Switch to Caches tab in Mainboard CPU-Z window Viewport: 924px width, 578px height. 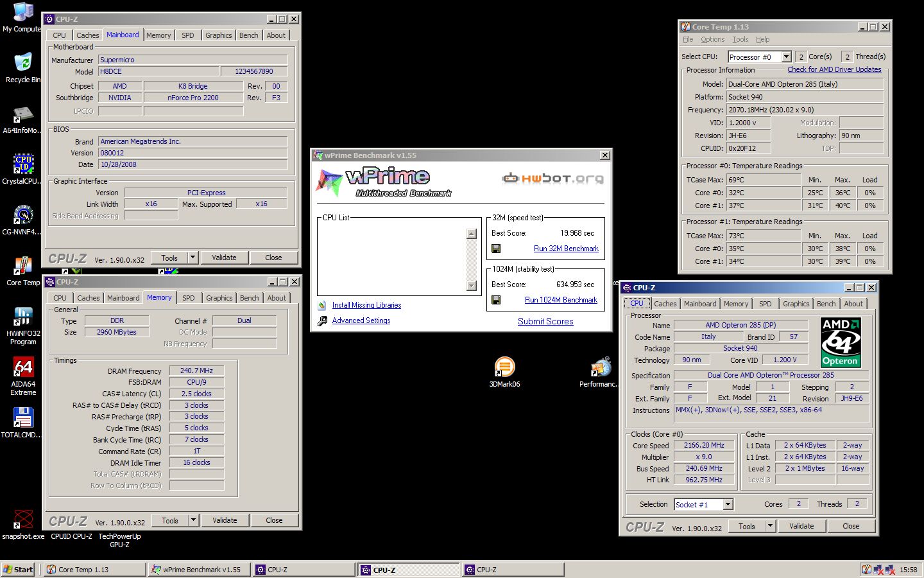pyautogui.click(x=88, y=35)
